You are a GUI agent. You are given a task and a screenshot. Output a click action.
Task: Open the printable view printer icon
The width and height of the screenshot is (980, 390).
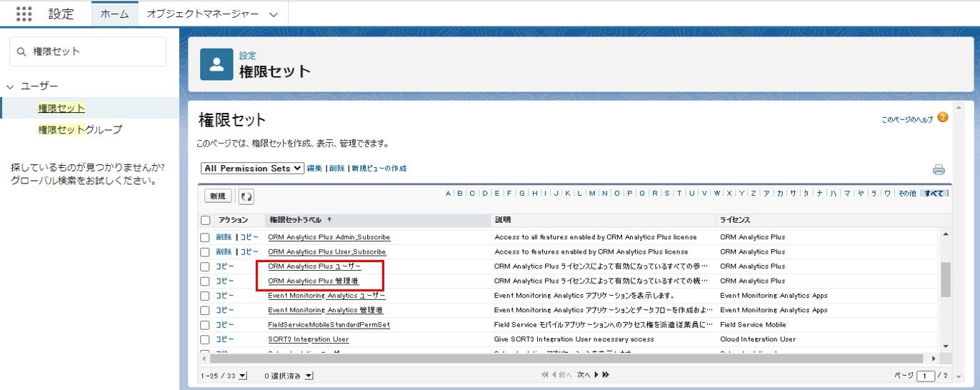point(939,169)
